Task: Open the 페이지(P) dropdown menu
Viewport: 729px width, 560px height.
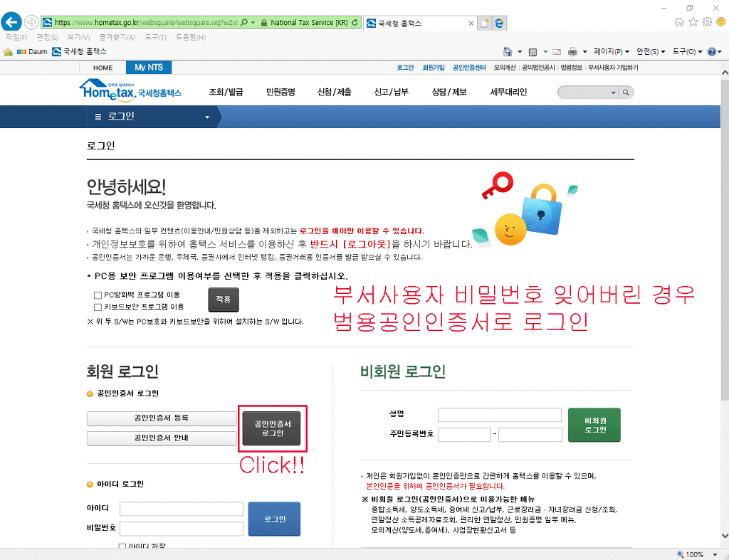Action: tap(612, 51)
